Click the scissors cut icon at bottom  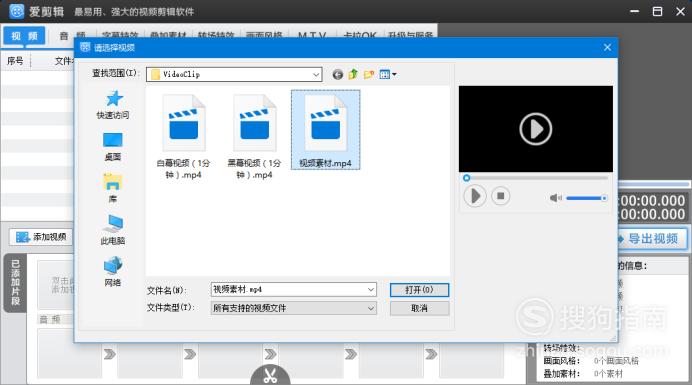point(270,375)
